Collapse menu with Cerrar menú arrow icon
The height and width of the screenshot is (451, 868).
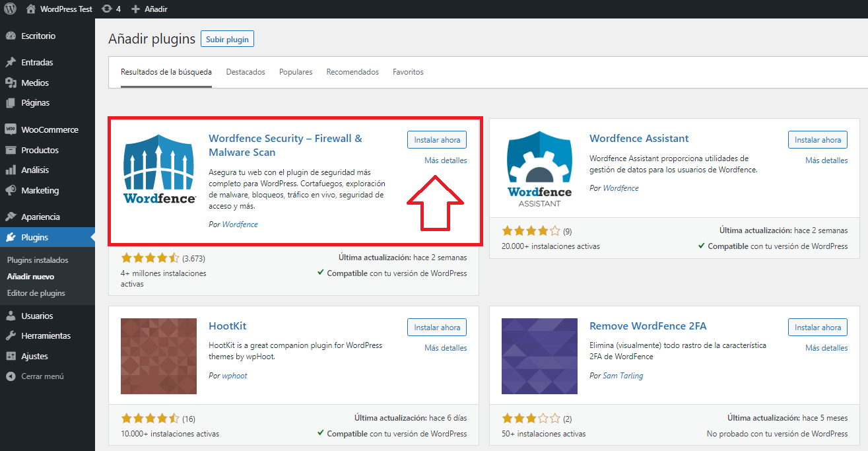pos(11,376)
